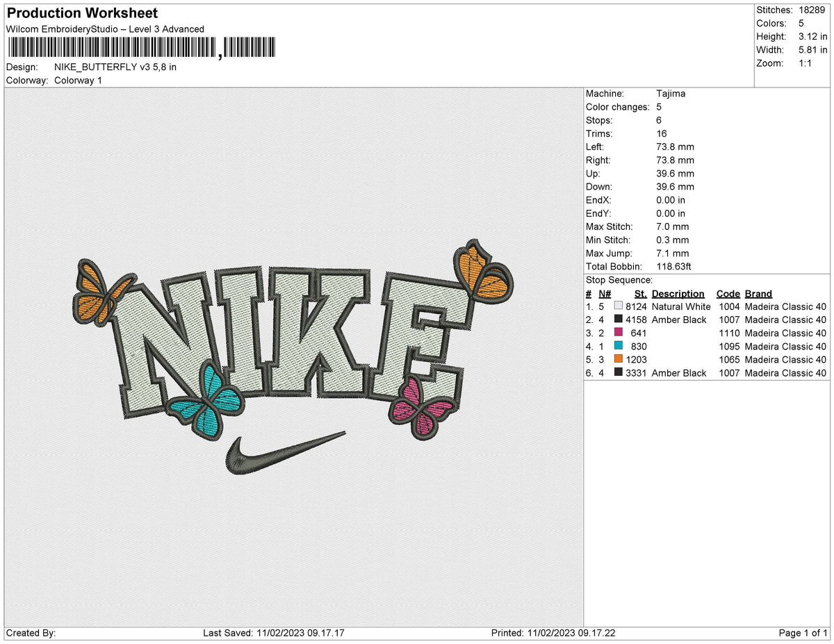Image resolution: width=834 pixels, height=644 pixels.
Task: Select the teal 830 color swatch
Action: click(619, 346)
